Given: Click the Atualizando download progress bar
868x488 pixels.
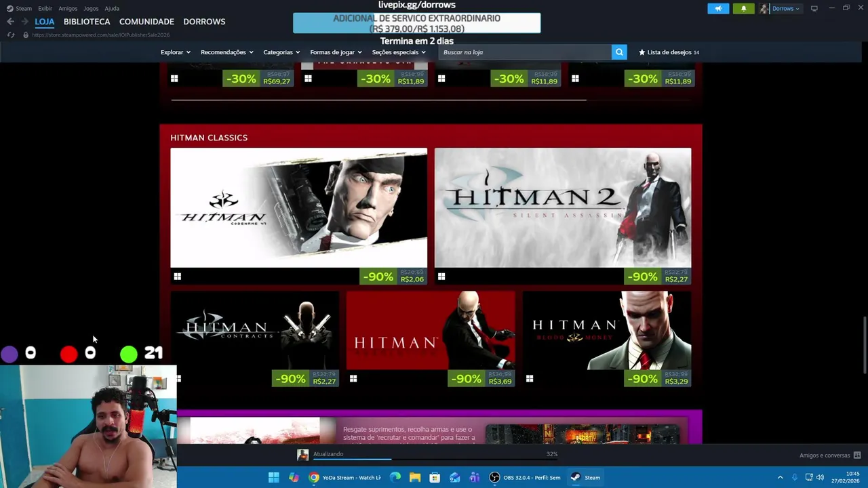Looking at the screenshot, I should pyautogui.click(x=437, y=460).
